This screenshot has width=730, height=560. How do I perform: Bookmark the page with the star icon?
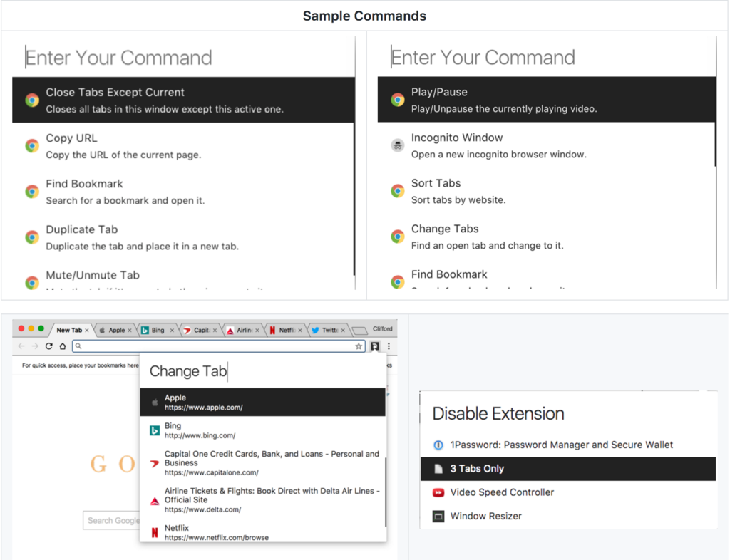(359, 346)
